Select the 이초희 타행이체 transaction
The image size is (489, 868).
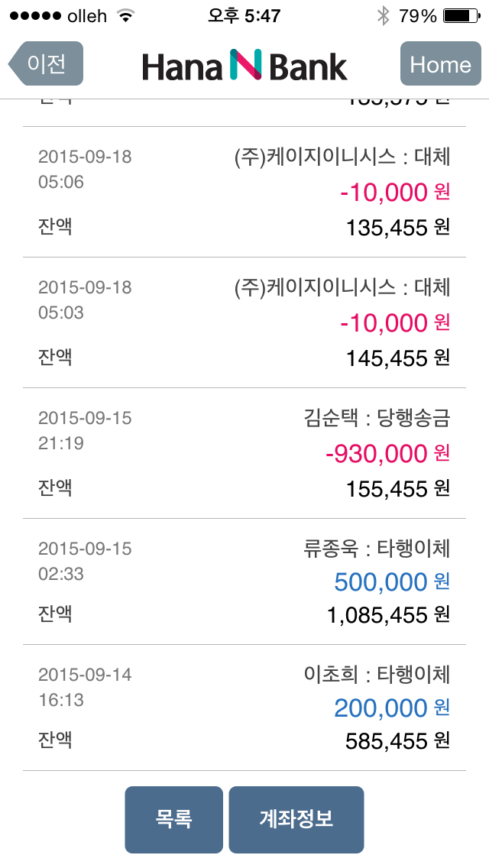244,708
